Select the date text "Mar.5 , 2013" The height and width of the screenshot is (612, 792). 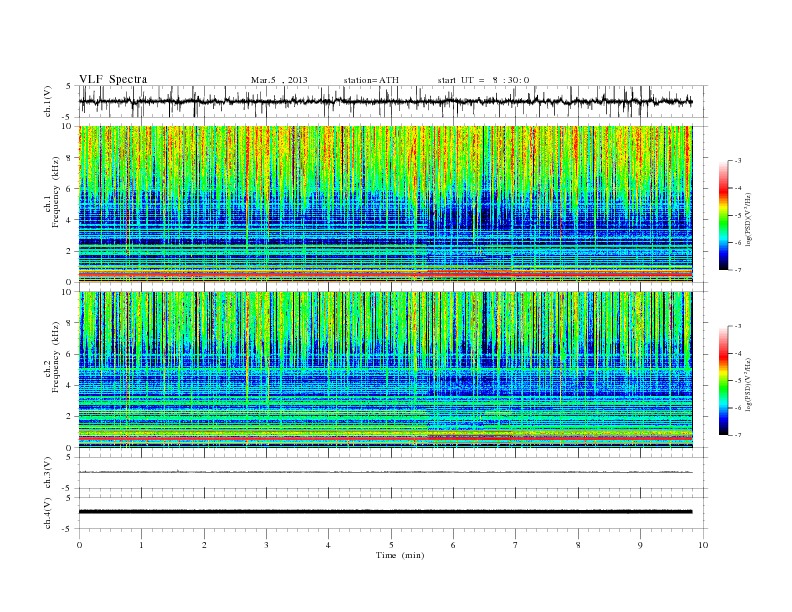click(279, 80)
